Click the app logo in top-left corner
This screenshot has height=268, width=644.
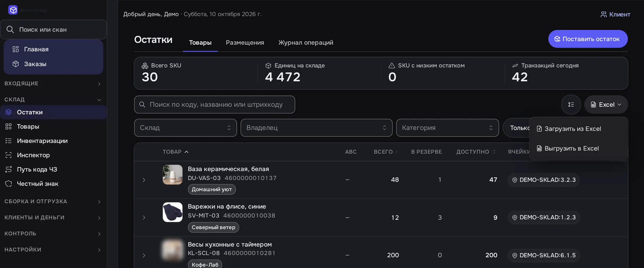(x=13, y=10)
